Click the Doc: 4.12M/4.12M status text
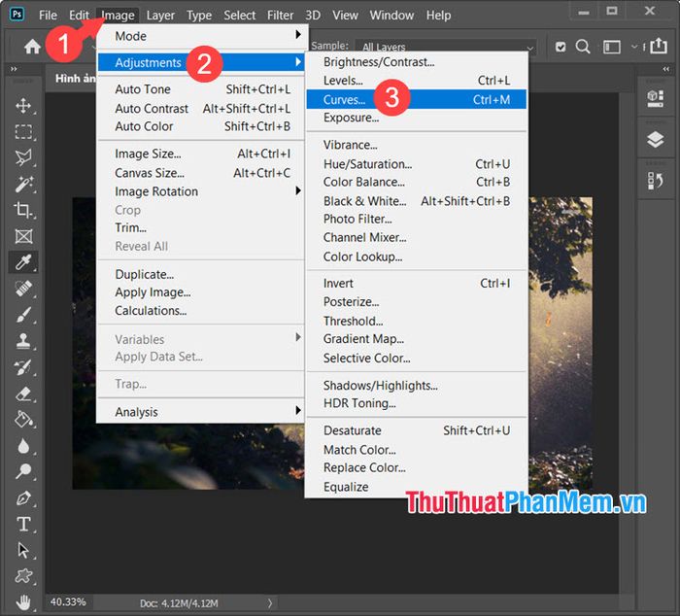680x616 pixels. coord(179,603)
